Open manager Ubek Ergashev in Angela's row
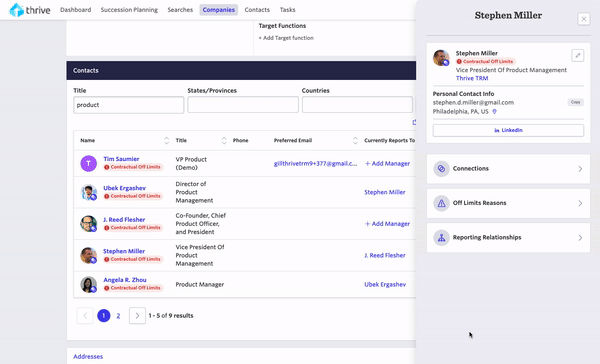Screen dimensions: 600x364 385,284
